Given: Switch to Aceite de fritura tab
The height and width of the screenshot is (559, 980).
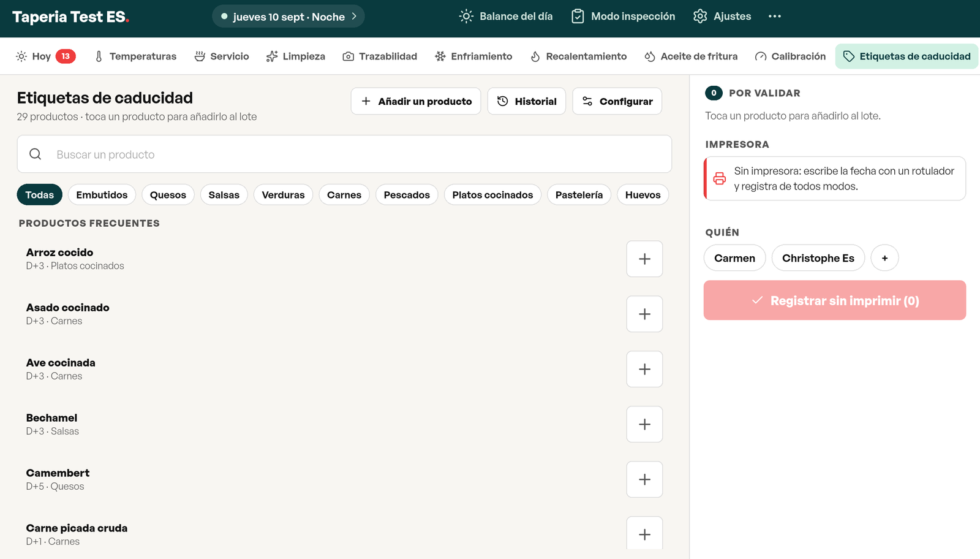Looking at the screenshot, I should tap(692, 56).
